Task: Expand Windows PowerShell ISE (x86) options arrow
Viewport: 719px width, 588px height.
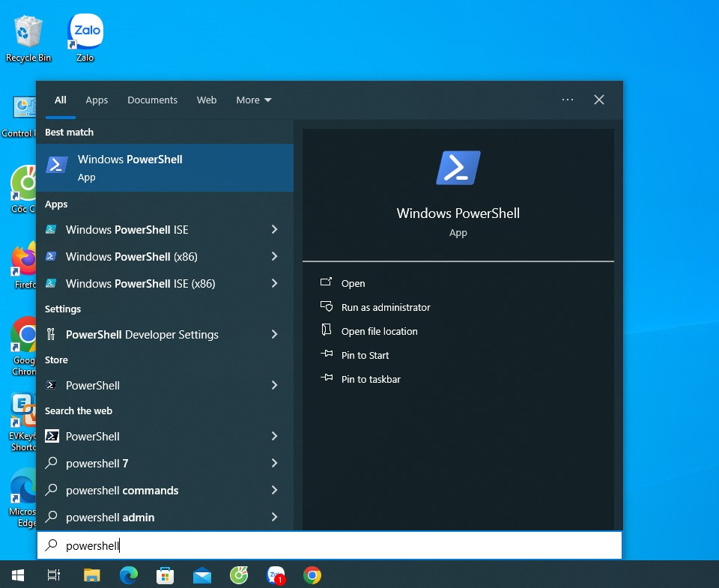Action: pos(274,283)
